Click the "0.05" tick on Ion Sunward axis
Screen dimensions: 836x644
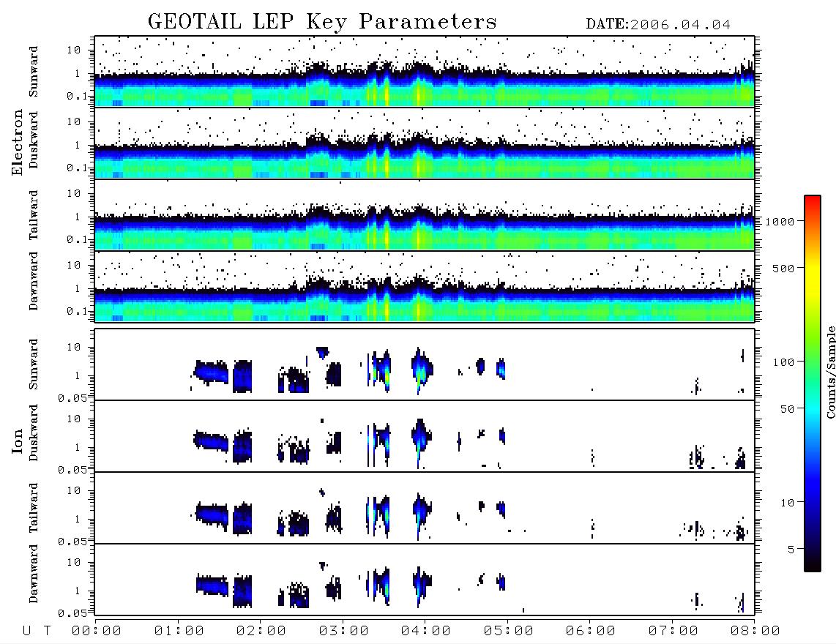coord(72,398)
